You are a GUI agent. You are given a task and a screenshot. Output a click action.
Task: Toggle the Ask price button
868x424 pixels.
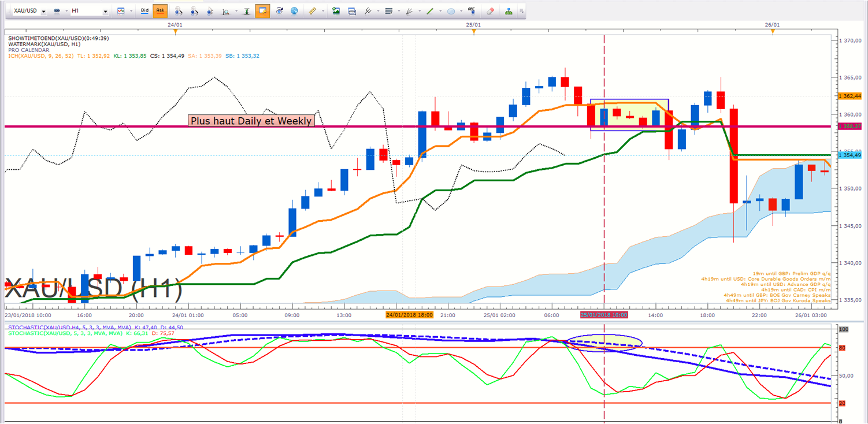coord(161,11)
